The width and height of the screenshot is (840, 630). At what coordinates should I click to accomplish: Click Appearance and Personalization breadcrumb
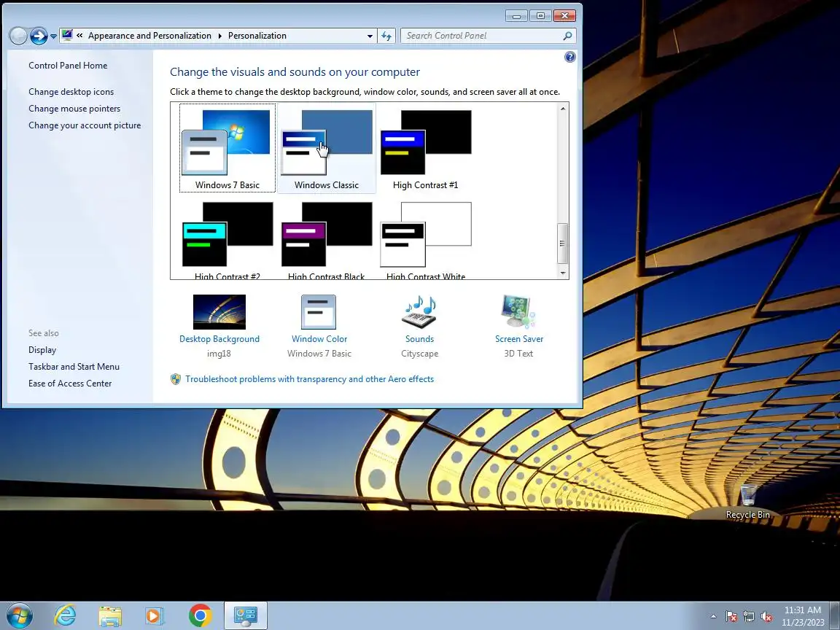149,35
